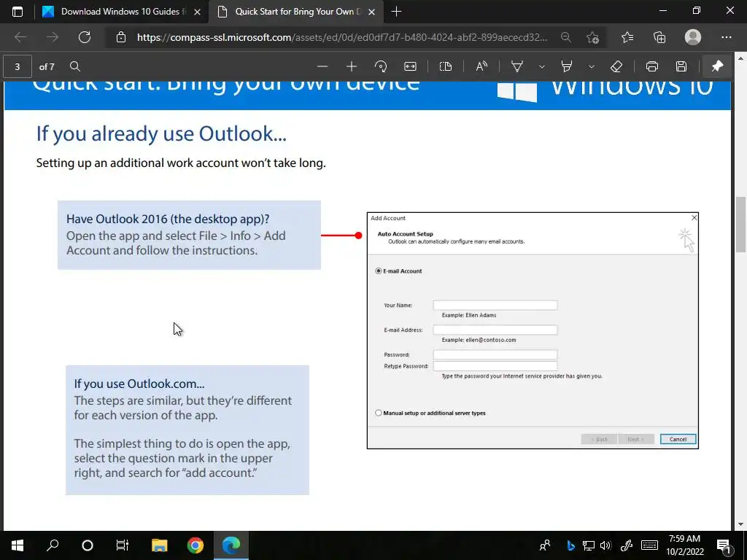Click "Setting up an additional work account" sentence

tap(181, 163)
